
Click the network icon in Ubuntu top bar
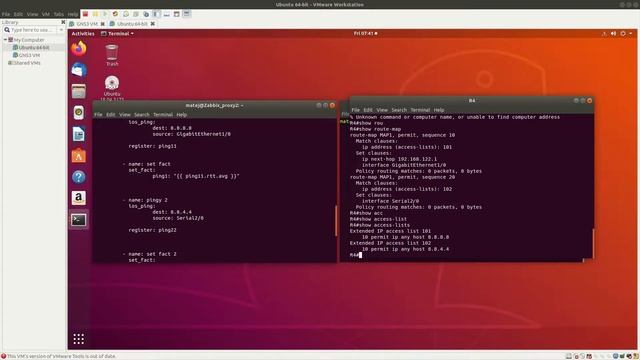pos(604,33)
